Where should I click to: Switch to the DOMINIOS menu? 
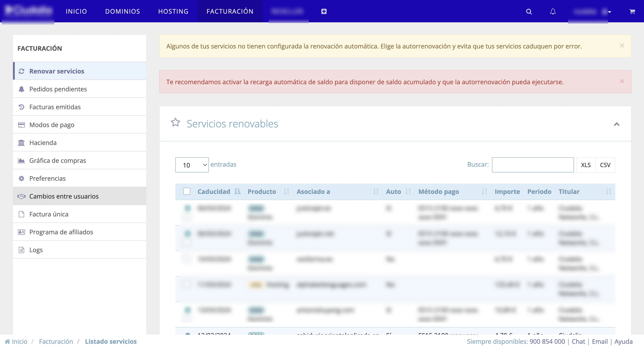(x=122, y=11)
